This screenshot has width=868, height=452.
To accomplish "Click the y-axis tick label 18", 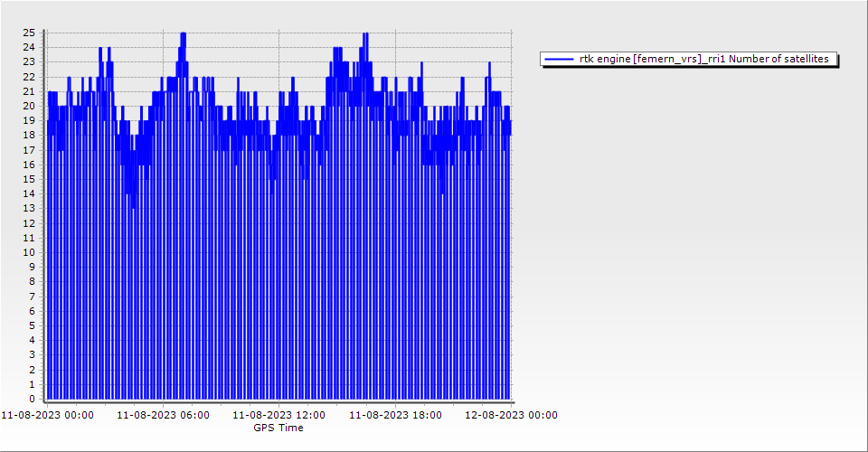I will (29, 135).
